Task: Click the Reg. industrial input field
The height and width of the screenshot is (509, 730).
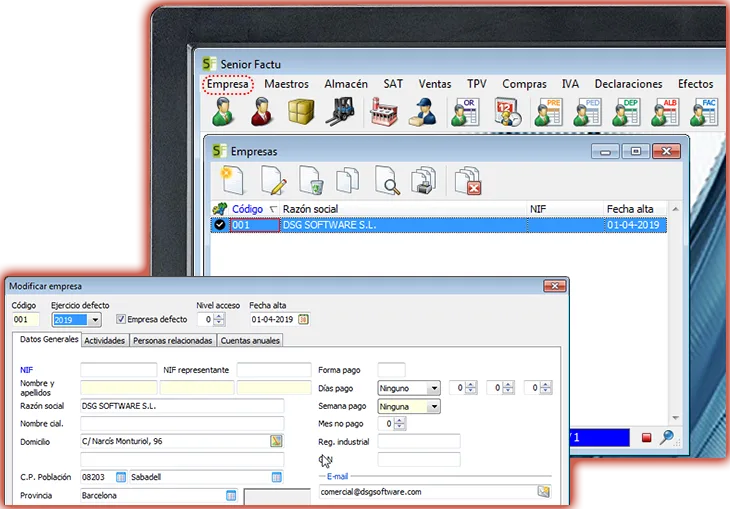Action: click(x=419, y=441)
